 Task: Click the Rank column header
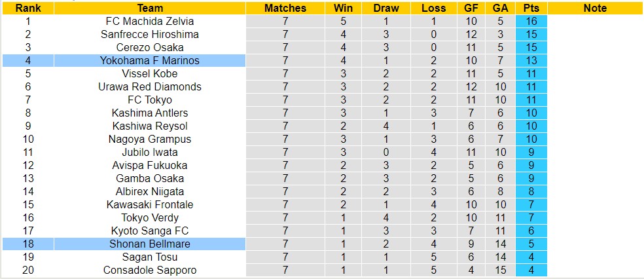tap(27, 9)
